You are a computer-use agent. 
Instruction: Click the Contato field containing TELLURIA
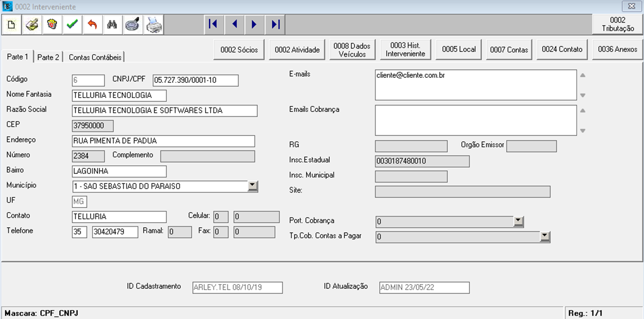coord(119,217)
